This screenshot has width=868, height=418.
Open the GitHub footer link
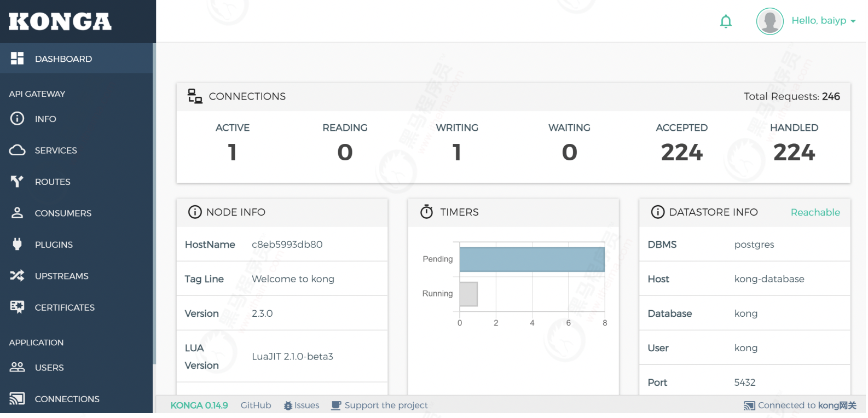pyautogui.click(x=256, y=405)
